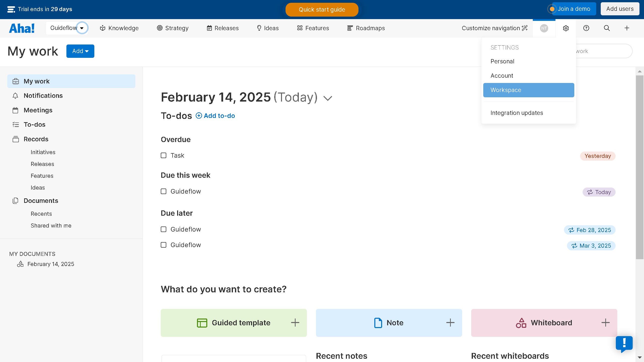The width and height of the screenshot is (644, 362).
Task: Click the blue feedback exclamation bubble
Action: coord(624,343)
